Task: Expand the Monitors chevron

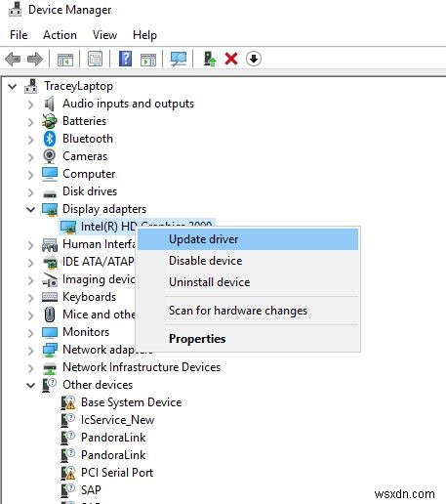Action: pos(30,333)
